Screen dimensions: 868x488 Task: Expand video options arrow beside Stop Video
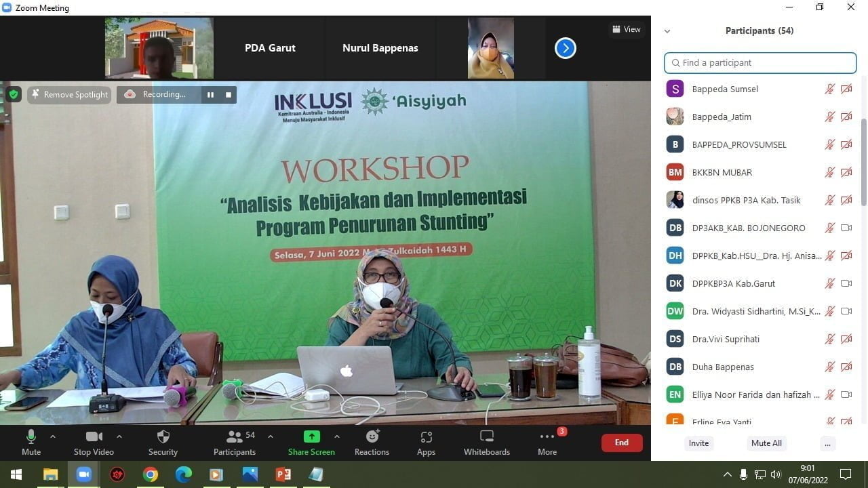(119, 436)
